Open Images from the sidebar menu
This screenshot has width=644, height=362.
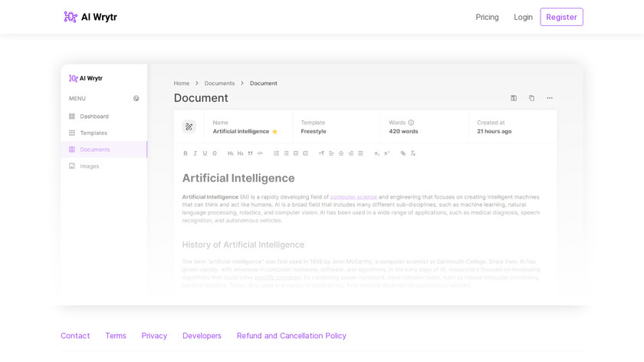[x=104, y=166]
